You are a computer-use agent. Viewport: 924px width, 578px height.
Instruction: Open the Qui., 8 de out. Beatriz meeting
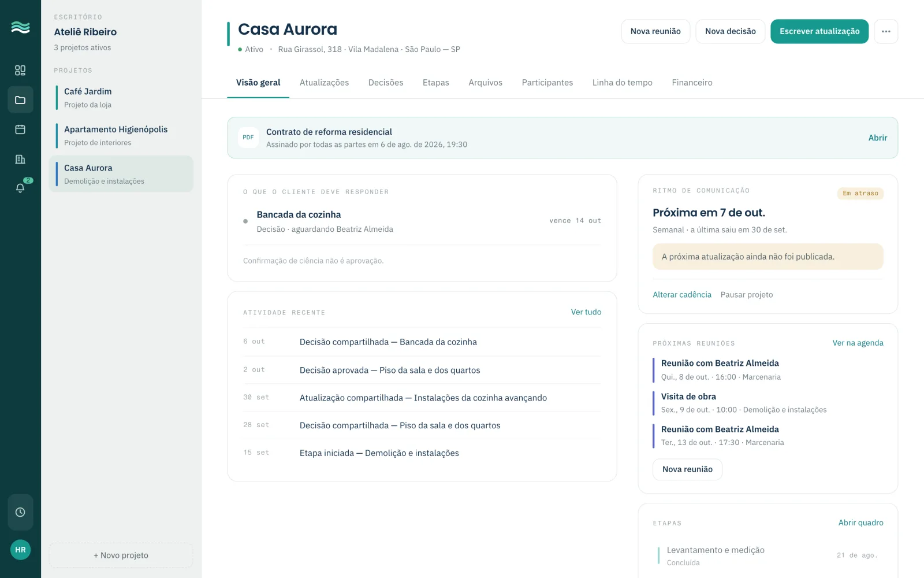[x=768, y=370]
